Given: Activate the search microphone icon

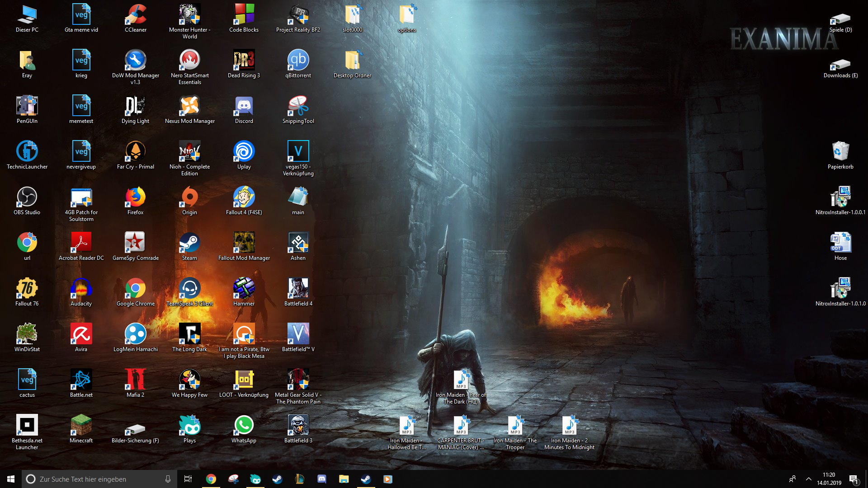Looking at the screenshot, I should 168,479.
